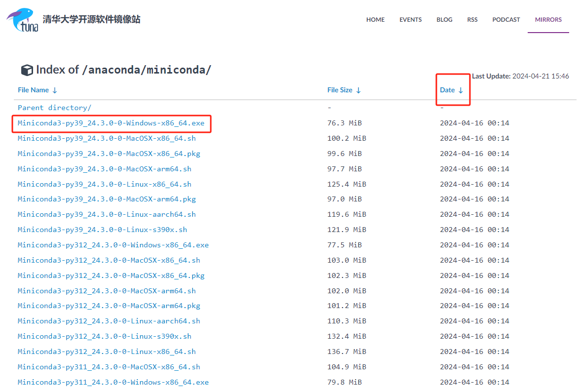Sort by File Size column header

(x=344, y=90)
